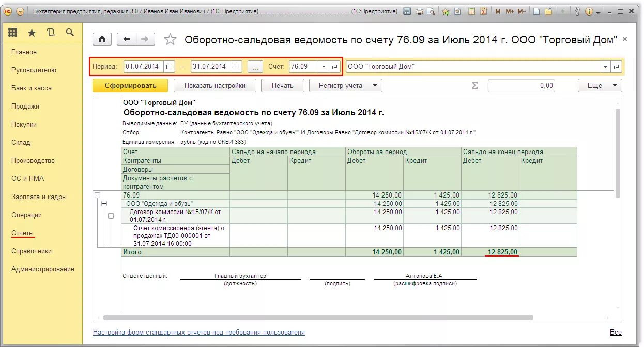Open the sections menu grid icon

tap(13, 33)
